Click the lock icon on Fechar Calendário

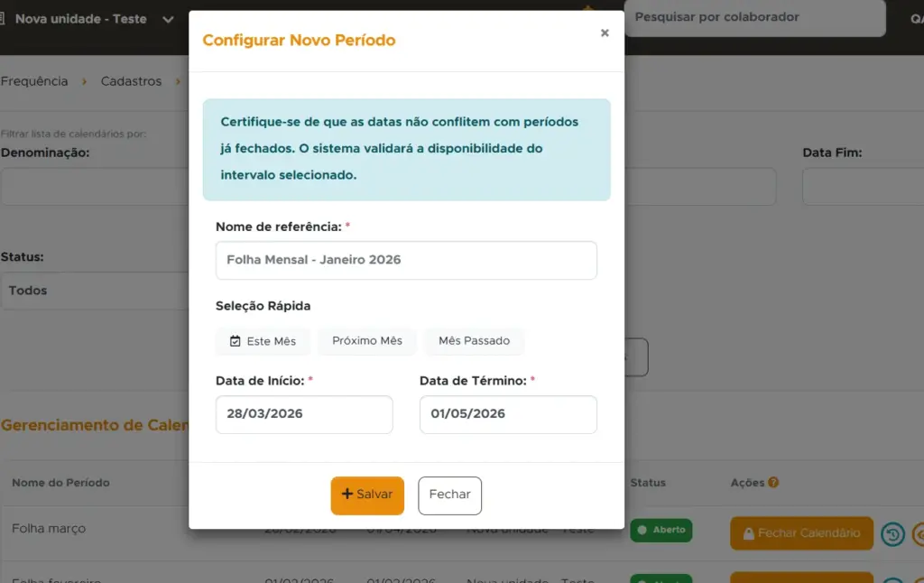click(749, 533)
